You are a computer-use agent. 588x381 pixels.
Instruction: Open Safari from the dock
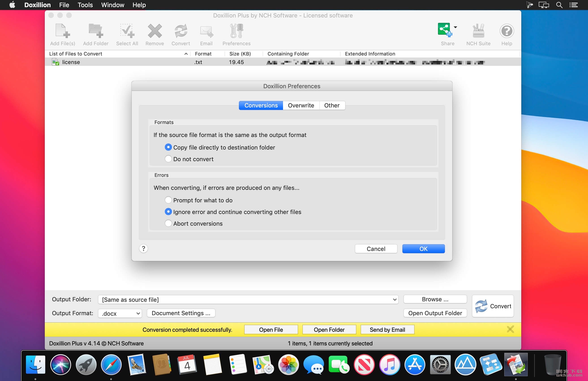tap(111, 365)
